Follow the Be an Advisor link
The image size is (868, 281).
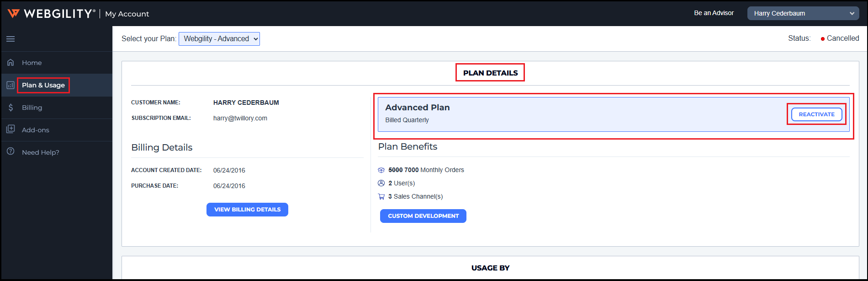pyautogui.click(x=714, y=13)
